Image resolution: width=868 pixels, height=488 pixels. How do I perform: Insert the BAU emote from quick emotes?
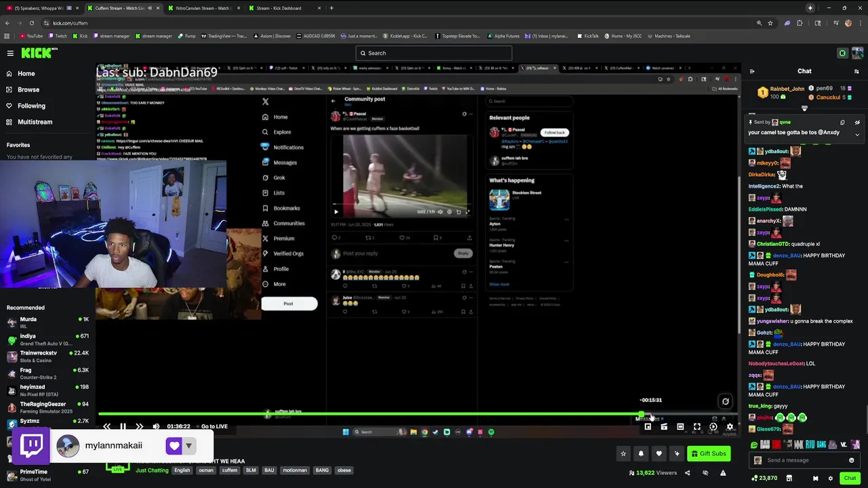point(765,445)
